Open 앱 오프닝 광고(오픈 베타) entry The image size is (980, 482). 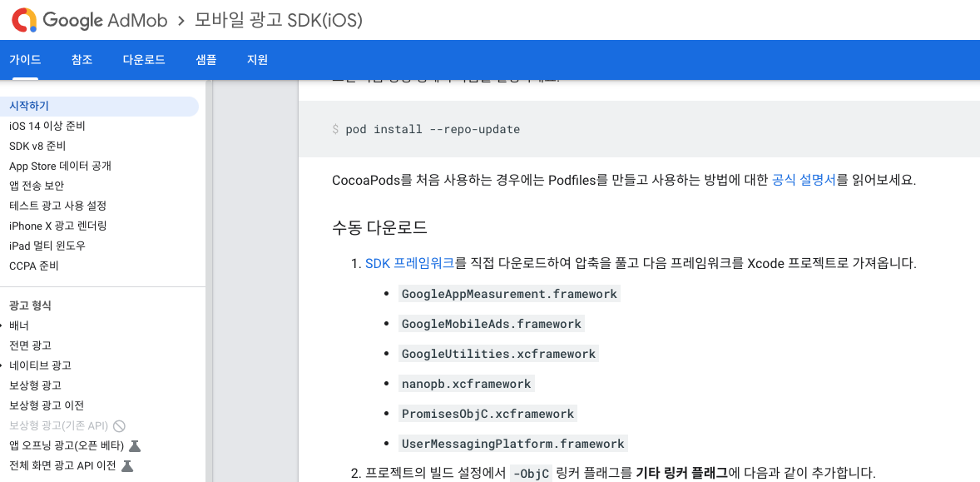coord(67,445)
